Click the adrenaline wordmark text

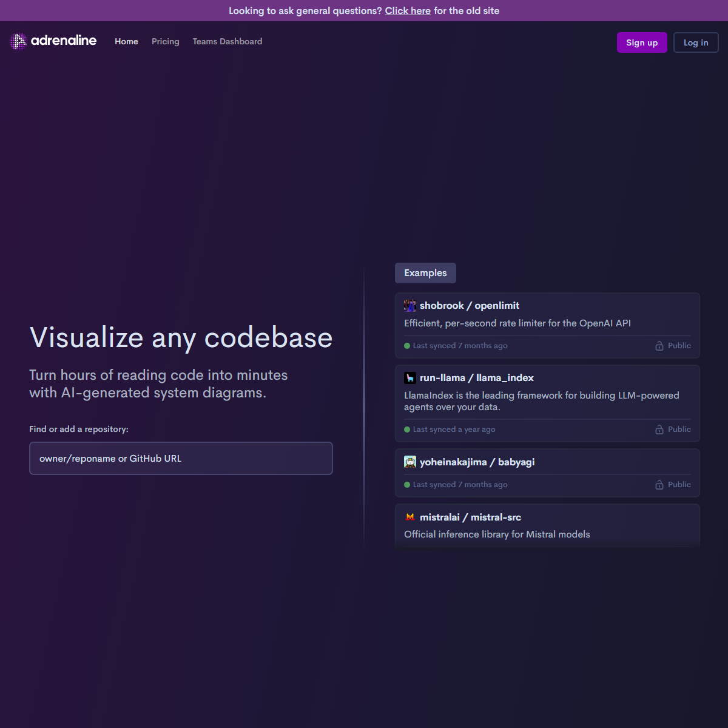pos(64,41)
